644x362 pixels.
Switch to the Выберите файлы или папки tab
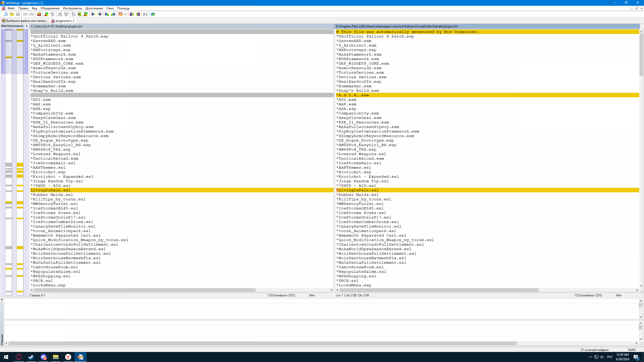pyautogui.click(x=26, y=21)
